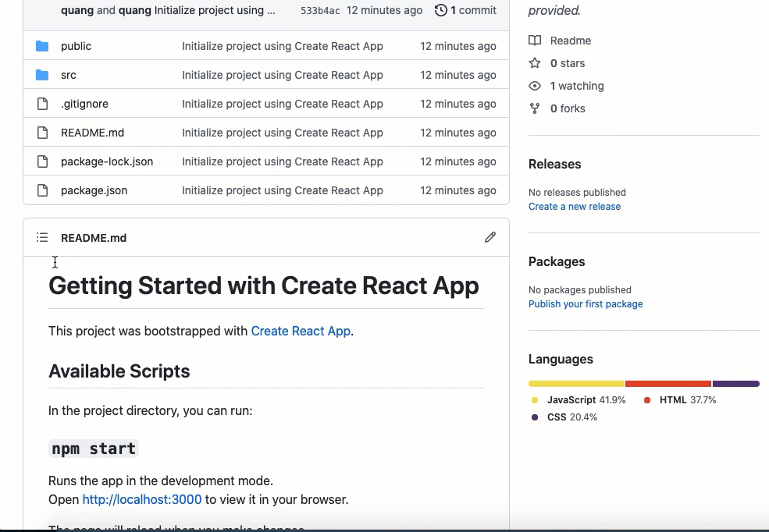Open package-lock.json file
This screenshot has width=769, height=532.
[x=107, y=161]
